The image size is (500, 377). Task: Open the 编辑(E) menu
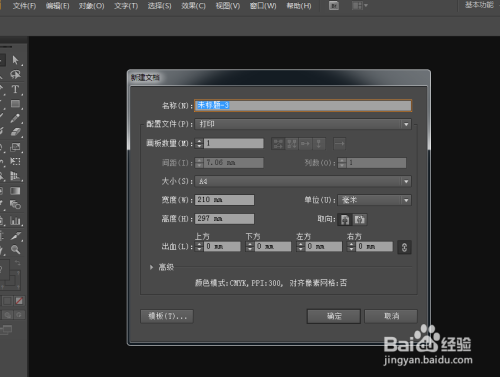[58, 6]
